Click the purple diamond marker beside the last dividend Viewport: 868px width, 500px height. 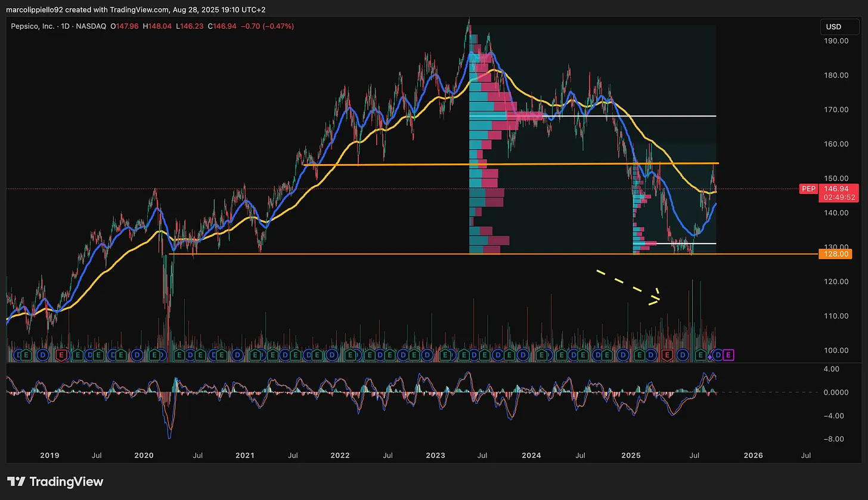point(710,357)
